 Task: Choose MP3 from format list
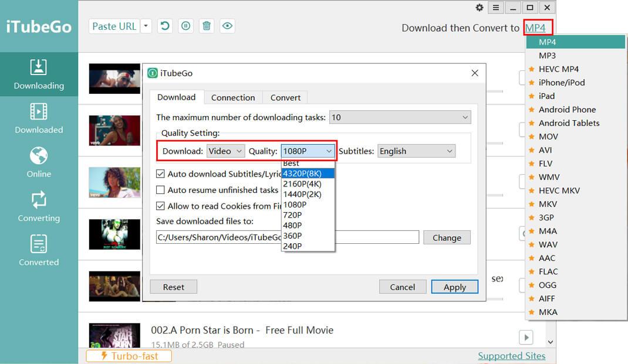tap(576, 56)
